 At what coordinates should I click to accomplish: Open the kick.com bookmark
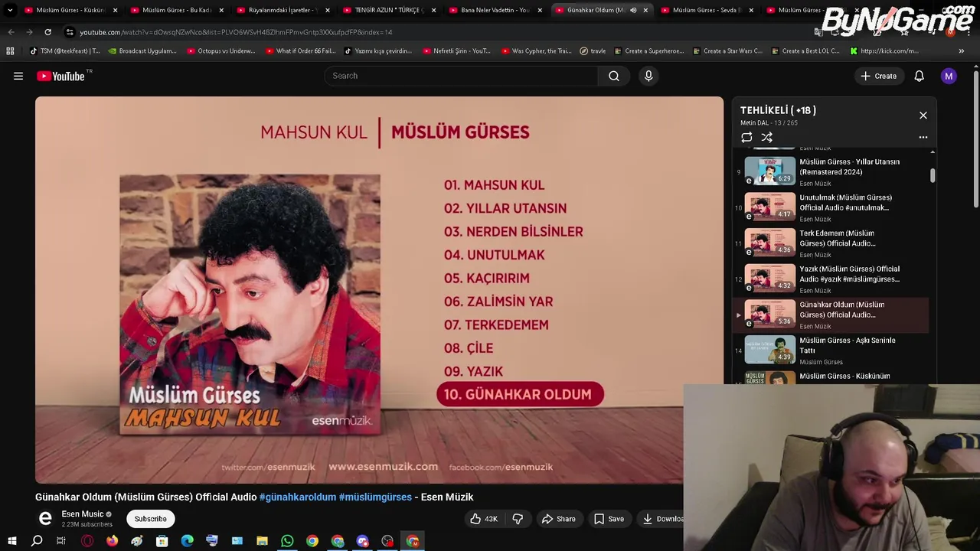click(884, 51)
